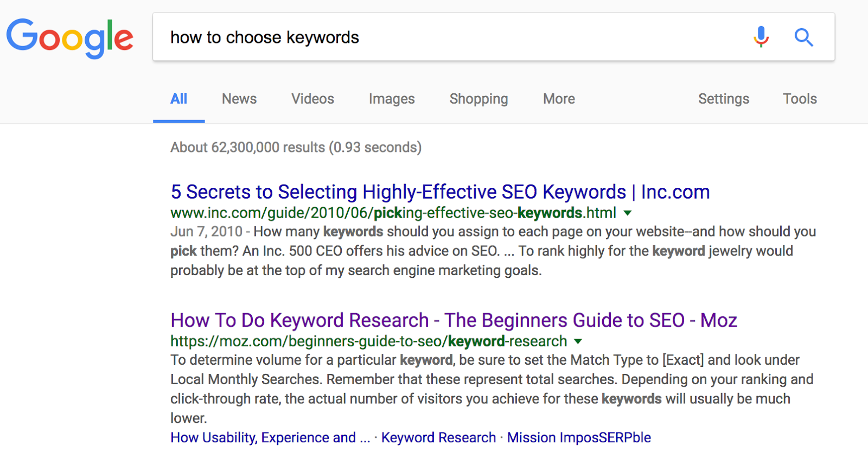868x464 pixels.
Task: Open the Images tab
Action: tap(392, 99)
